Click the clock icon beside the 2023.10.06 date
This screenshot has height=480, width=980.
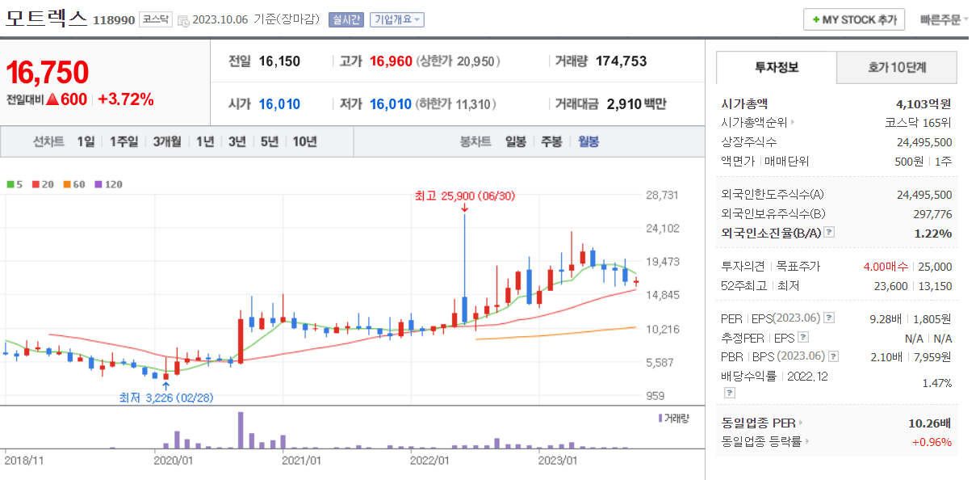183,20
